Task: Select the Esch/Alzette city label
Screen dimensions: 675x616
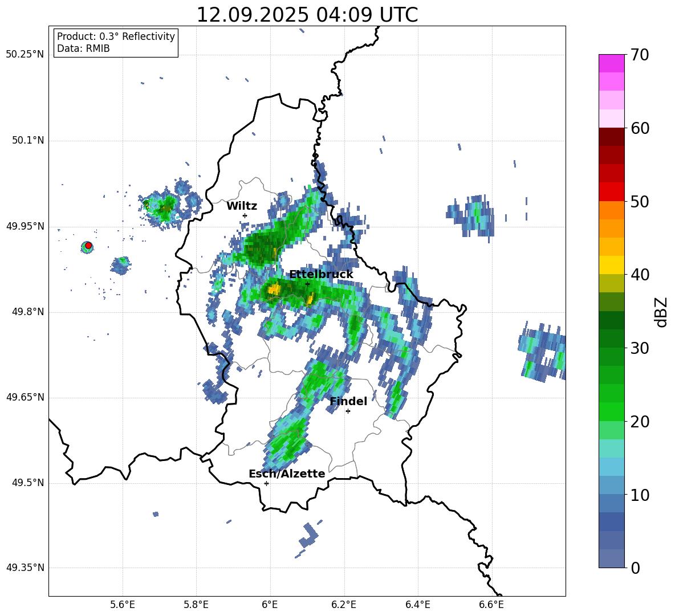Action: pos(287,474)
